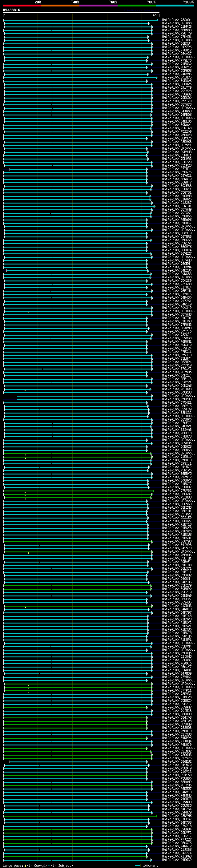Click the query name AV433816
The height and width of the screenshot is (868, 197).
tap(11, 10)
